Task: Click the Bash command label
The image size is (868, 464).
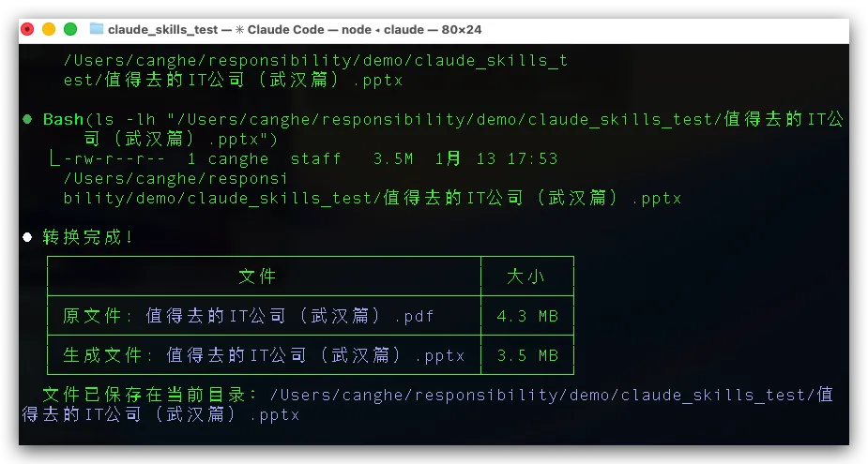Action: pos(63,120)
